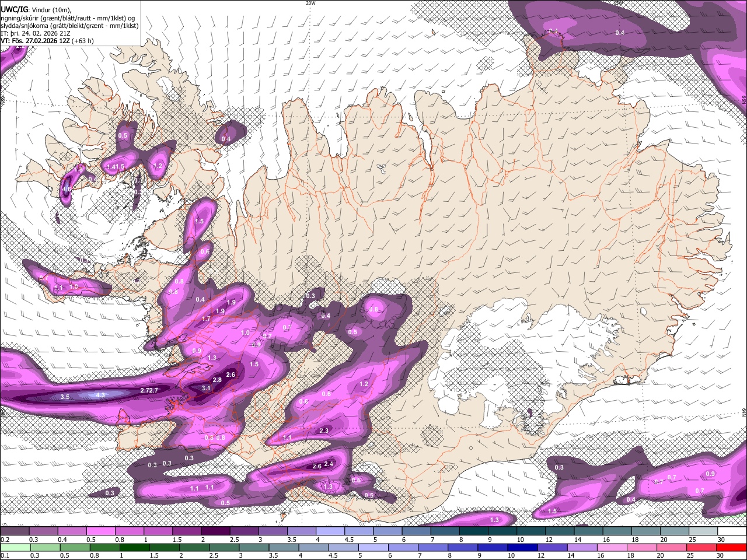Click the '4.3' precipitation value on the map
This screenshot has width=747, height=560.
tap(100, 395)
